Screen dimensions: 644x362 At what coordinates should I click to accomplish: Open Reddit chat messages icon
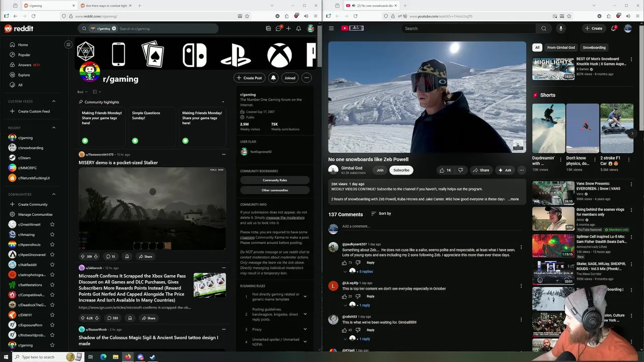pyautogui.click(x=278, y=29)
